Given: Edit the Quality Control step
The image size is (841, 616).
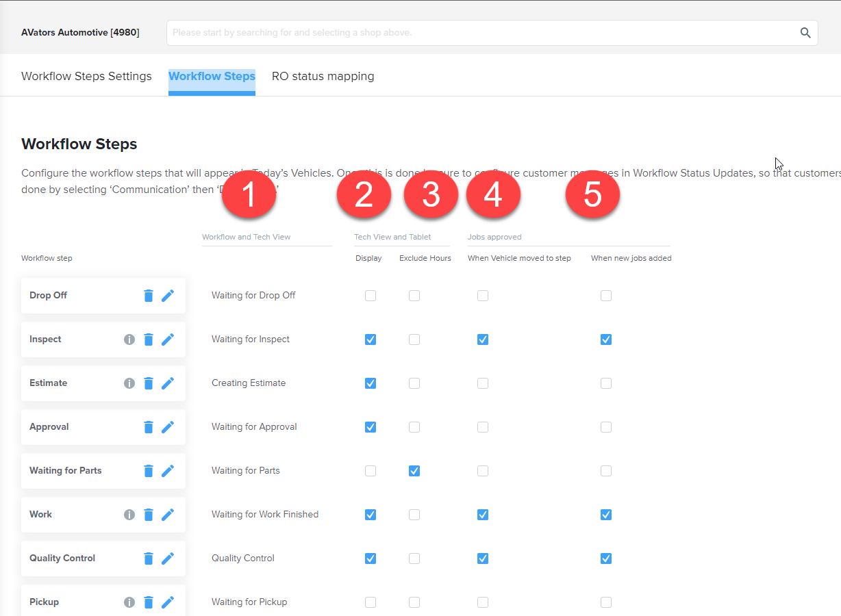Looking at the screenshot, I should (x=168, y=558).
